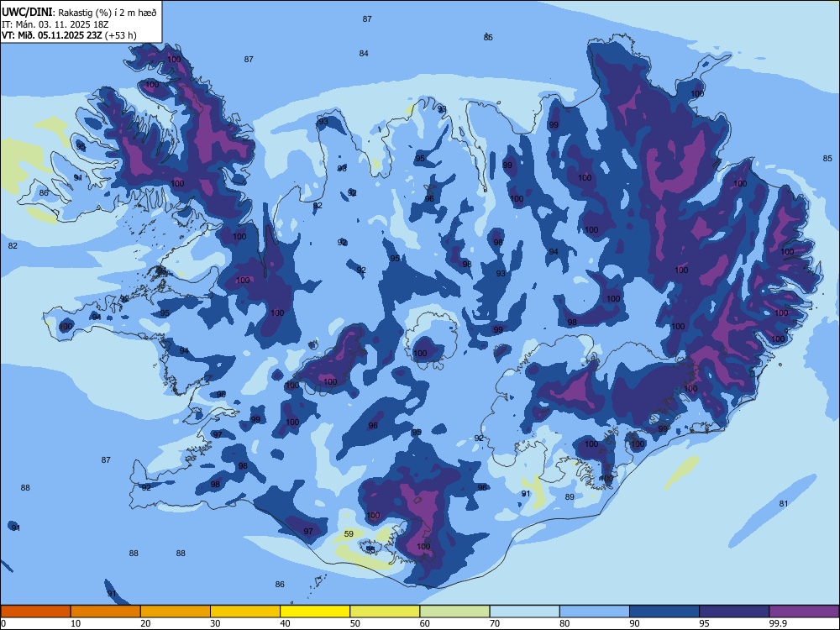Pick the pale yellow 50–60 legend swatch
This screenshot has width=840, height=630.
385,612
